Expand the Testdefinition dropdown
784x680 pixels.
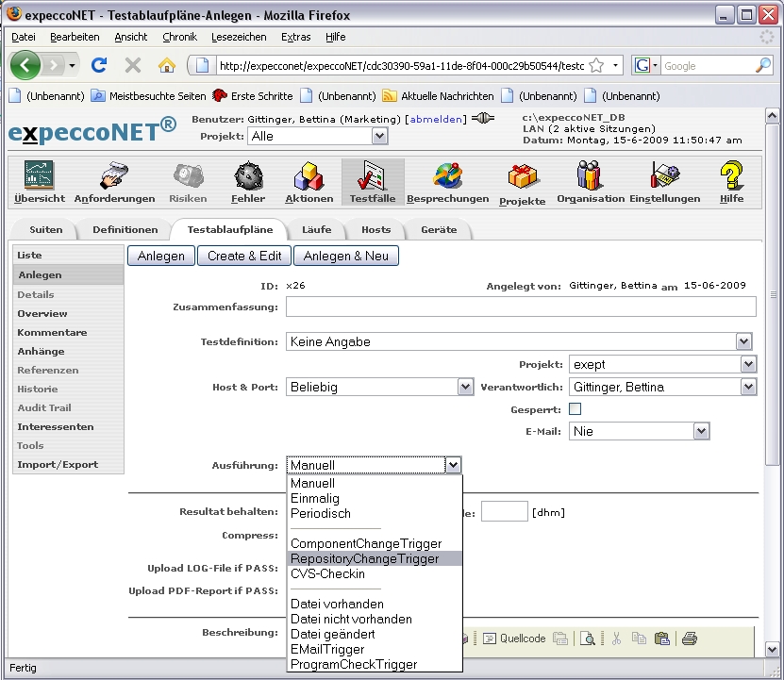click(x=743, y=341)
